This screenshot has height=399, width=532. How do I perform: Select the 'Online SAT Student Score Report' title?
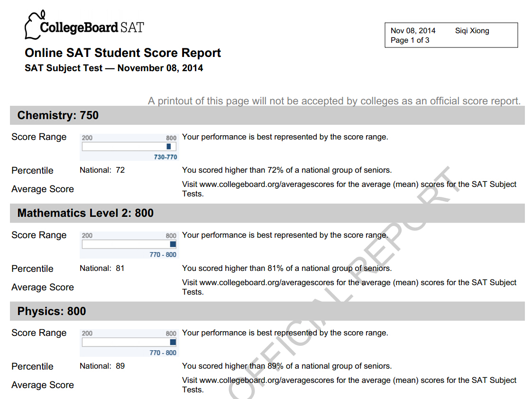(123, 53)
